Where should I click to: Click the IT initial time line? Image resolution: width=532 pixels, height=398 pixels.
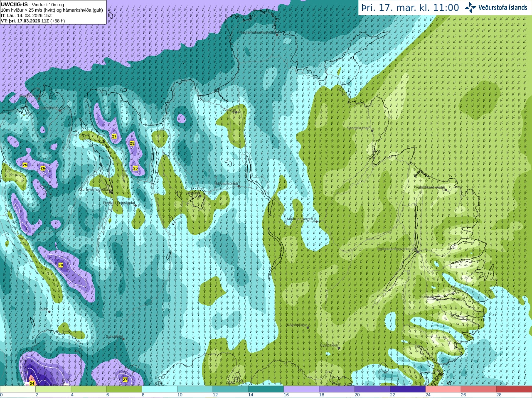(x=26, y=15)
